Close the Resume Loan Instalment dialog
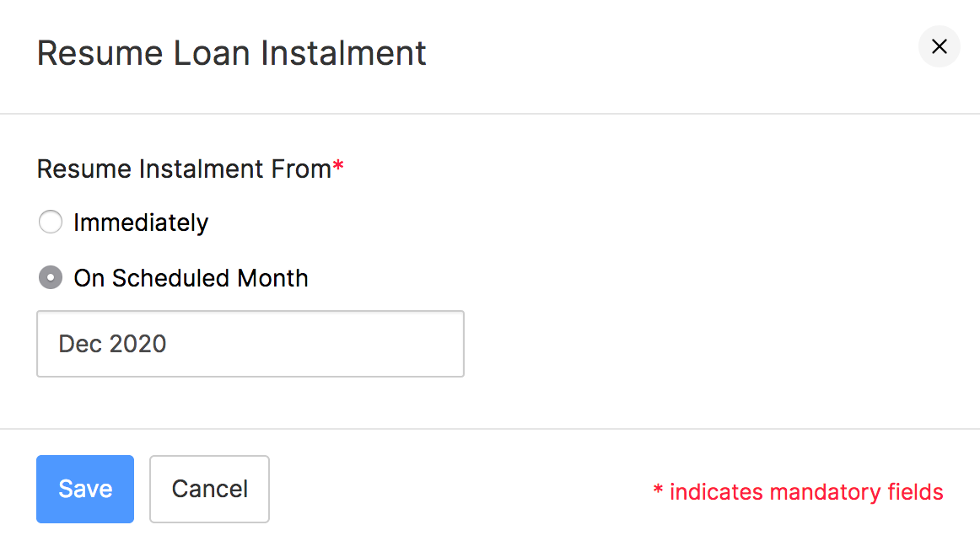The image size is (980, 541). 939,46
